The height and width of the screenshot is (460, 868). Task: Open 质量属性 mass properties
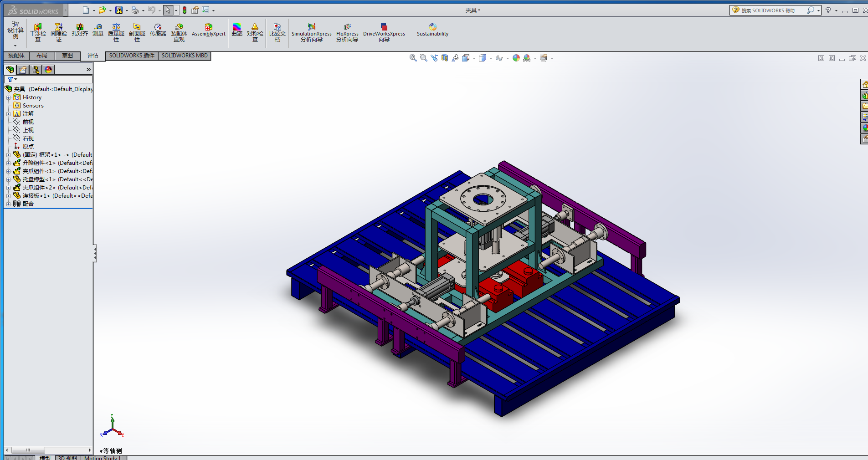(x=116, y=33)
